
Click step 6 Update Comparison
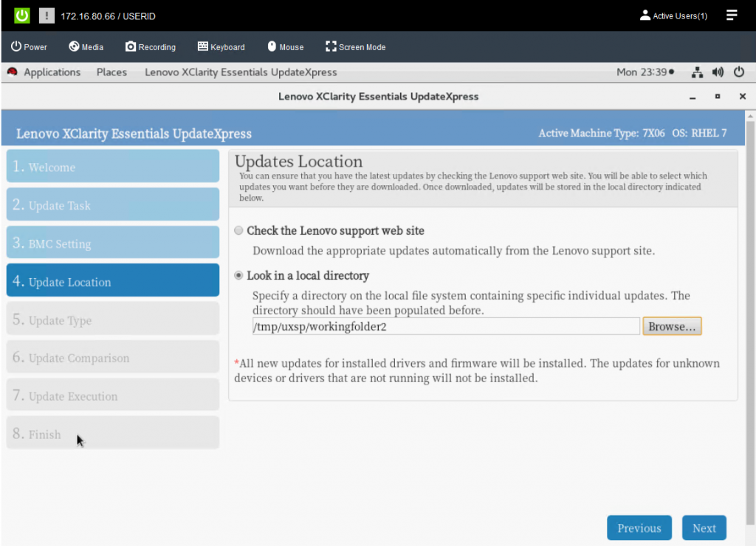click(x=113, y=356)
